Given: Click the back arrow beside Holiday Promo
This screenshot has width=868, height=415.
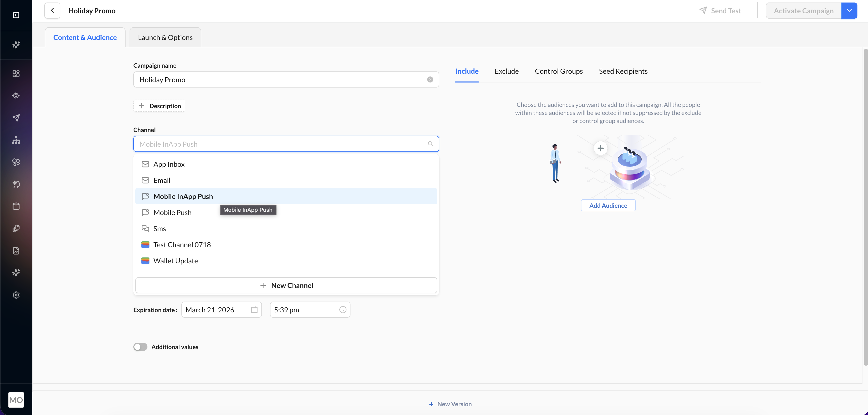Looking at the screenshot, I should pos(52,11).
